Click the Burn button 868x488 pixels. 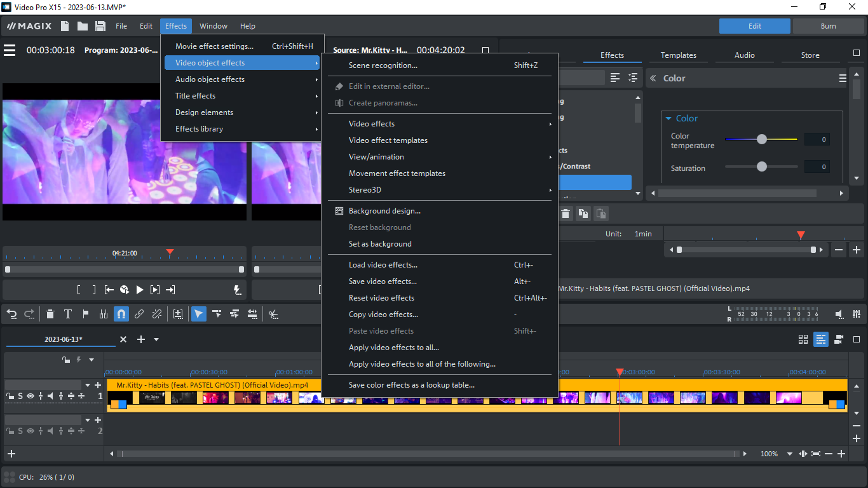(x=828, y=26)
